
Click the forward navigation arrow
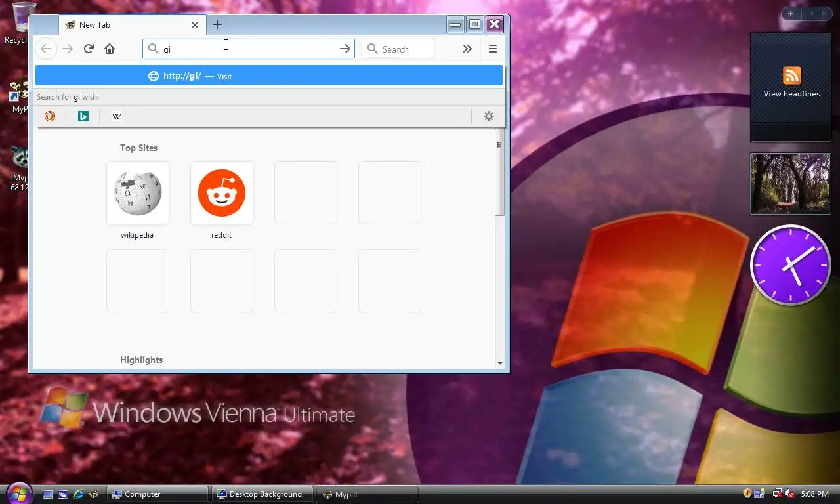pyautogui.click(x=67, y=49)
